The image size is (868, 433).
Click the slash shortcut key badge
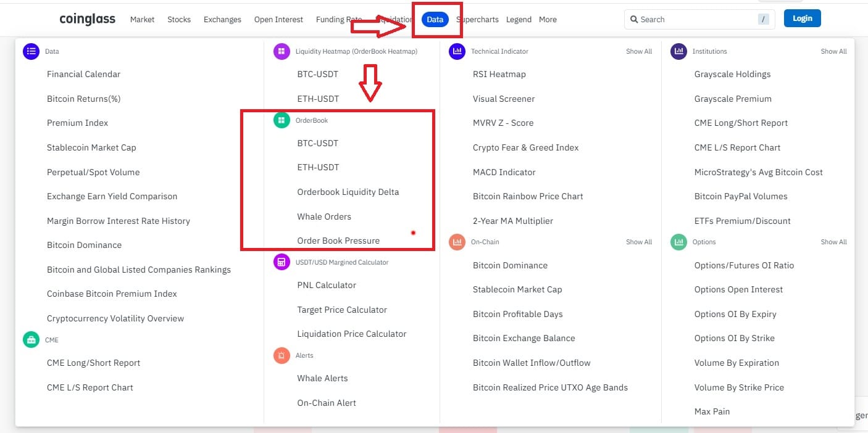pos(764,20)
